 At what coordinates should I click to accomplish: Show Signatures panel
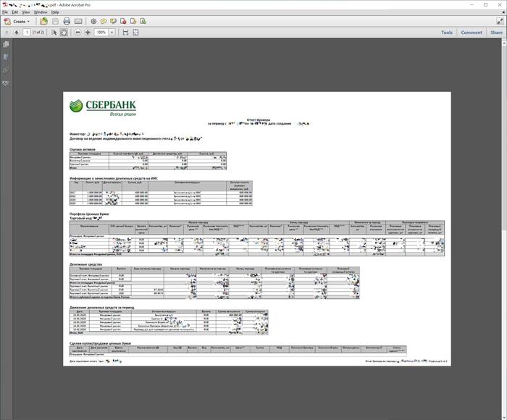(x=6, y=83)
